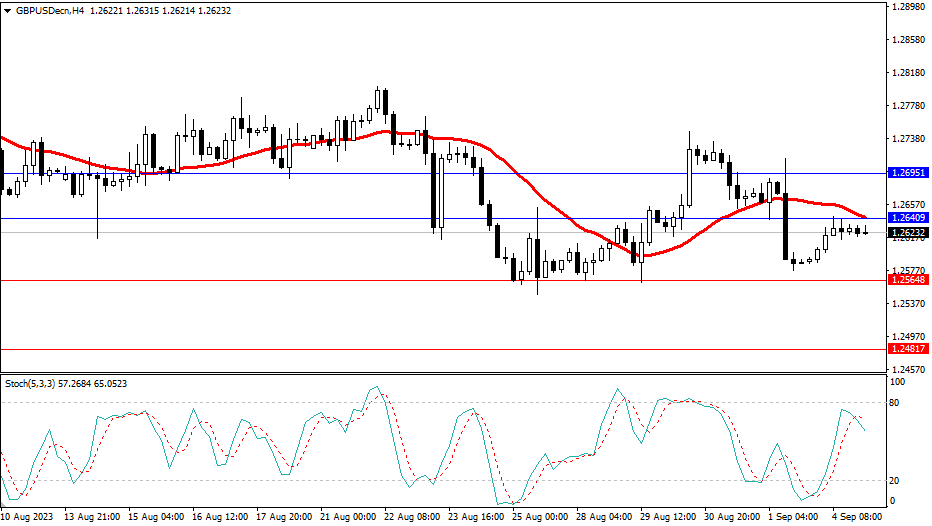Click the 1.24570 value on the price axis
Screen dimensions: 932x526
click(908, 369)
